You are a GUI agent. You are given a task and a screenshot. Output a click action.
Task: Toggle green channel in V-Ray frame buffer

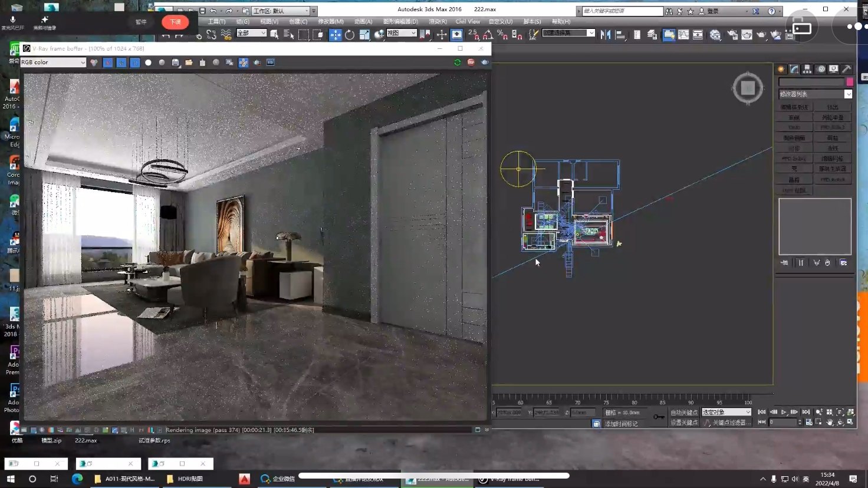point(121,62)
